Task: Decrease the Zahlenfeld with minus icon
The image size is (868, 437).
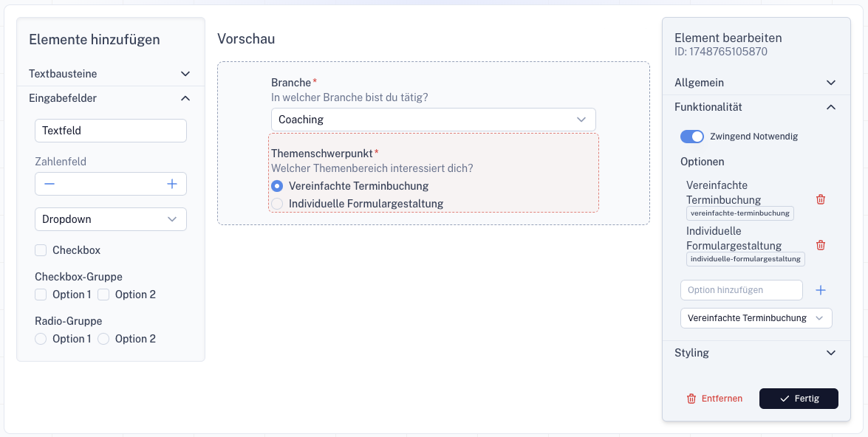Action: coord(49,184)
